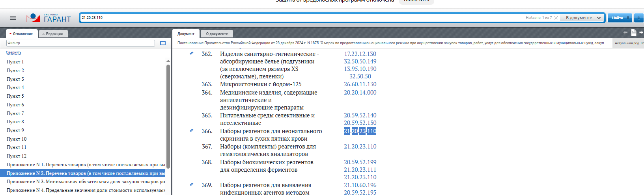Click the comment marker icon beside item 369
The image size is (644, 195).
(192, 184)
